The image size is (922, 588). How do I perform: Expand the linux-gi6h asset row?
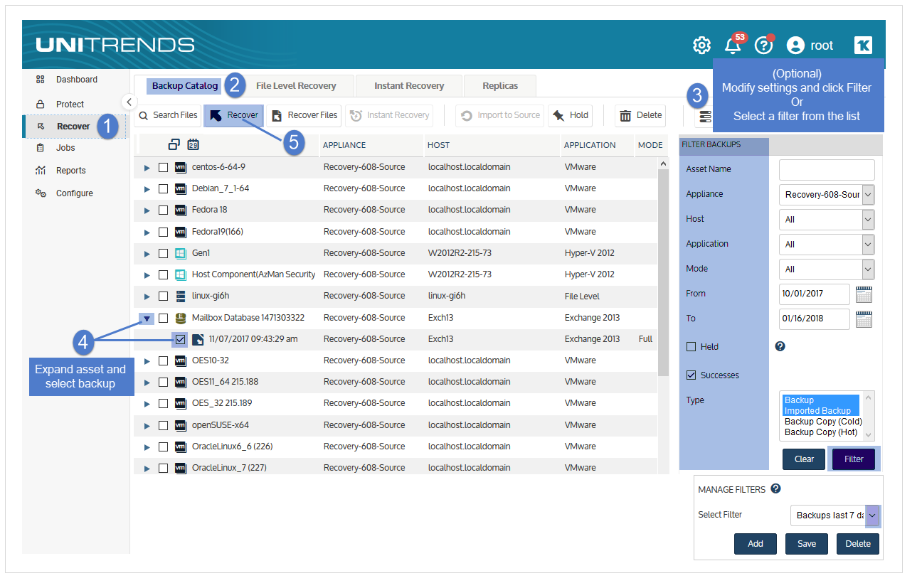click(147, 296)
